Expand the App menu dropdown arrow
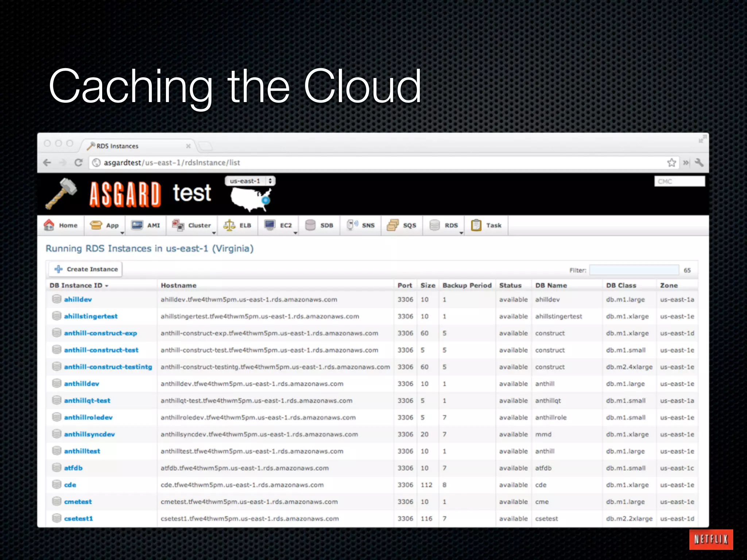 (x=122, y=233)
